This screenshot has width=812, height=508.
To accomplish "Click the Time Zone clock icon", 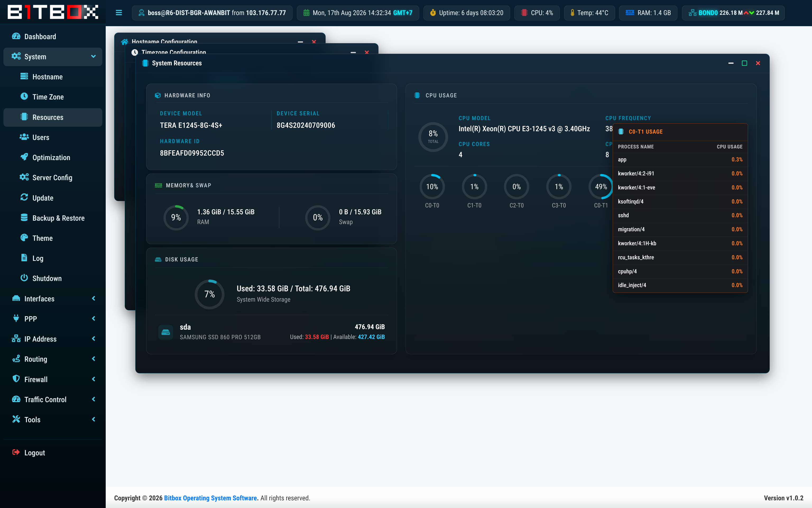I will click(24, 96).
